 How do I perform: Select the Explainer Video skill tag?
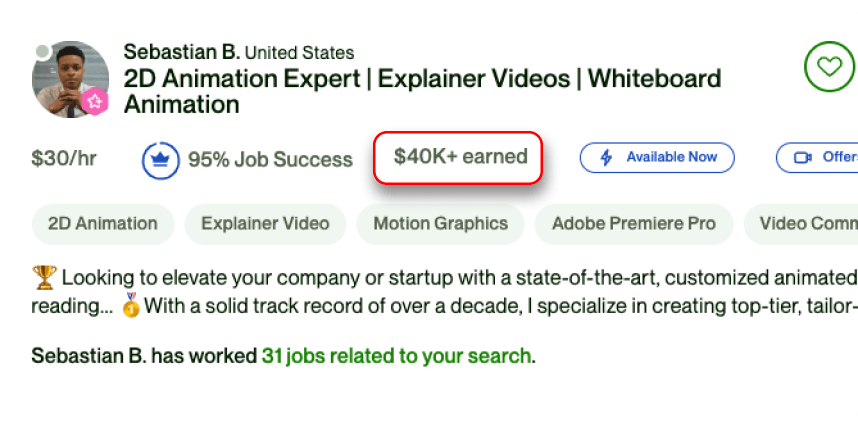point(265,224)
